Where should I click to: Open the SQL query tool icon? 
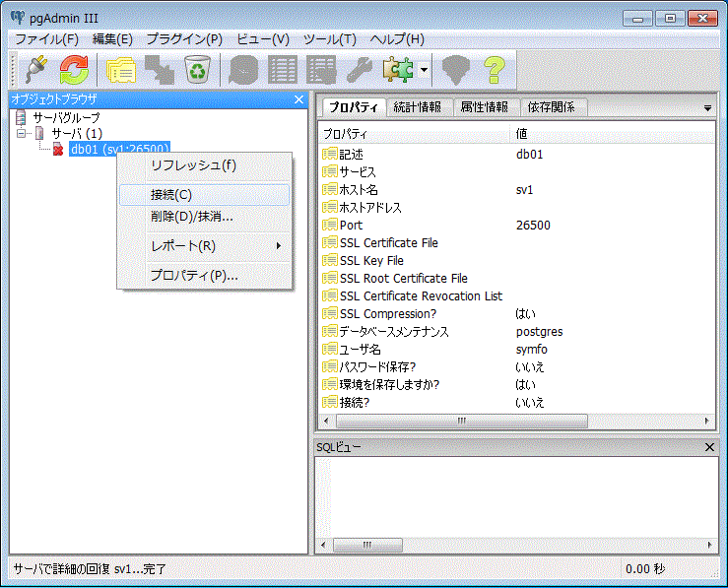coord(242,70)
